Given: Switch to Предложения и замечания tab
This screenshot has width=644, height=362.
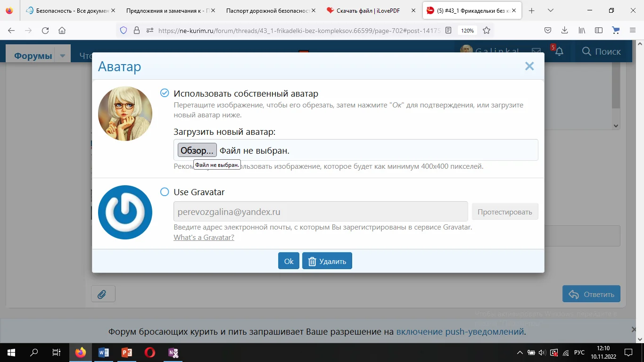Looking at the screenshot, I should click(168, 10).
